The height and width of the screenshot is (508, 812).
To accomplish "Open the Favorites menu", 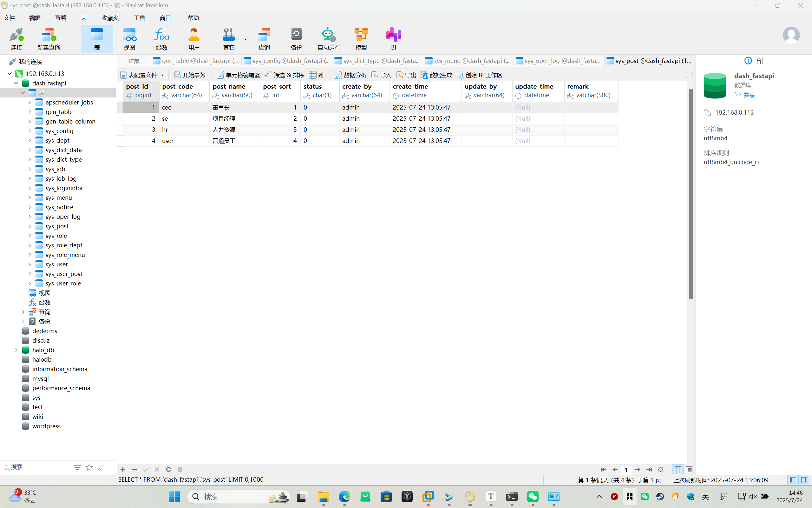I will (x=110, y=18).
